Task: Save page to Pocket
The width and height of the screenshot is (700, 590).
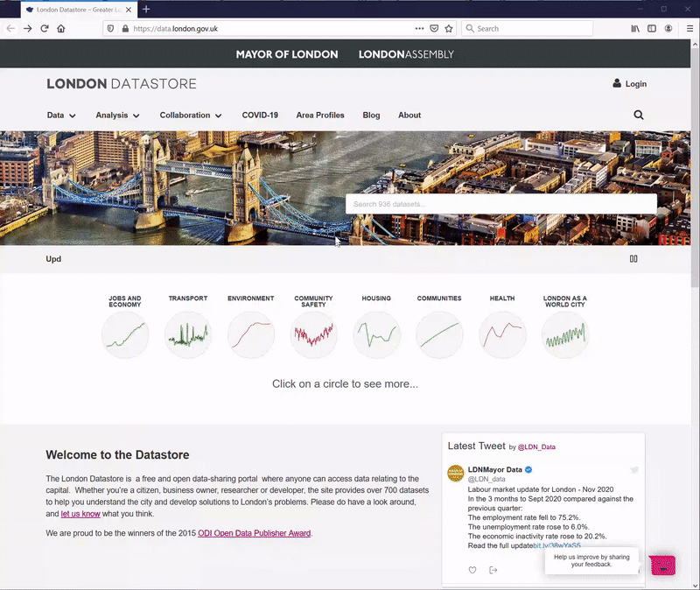Action: [x=434, y=29]
